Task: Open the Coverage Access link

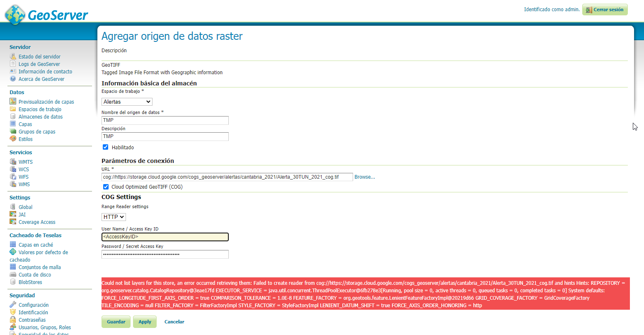Action: [37, 222]
